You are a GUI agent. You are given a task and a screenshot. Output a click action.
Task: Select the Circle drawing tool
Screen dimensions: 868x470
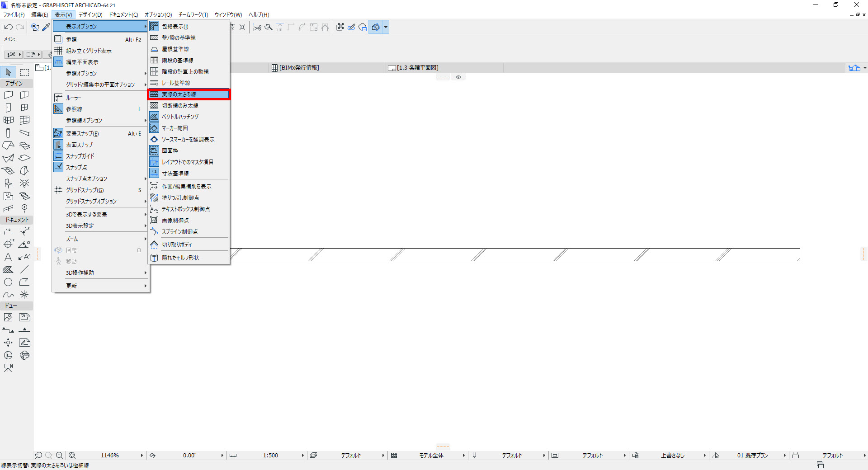click(x=8, y=282)
